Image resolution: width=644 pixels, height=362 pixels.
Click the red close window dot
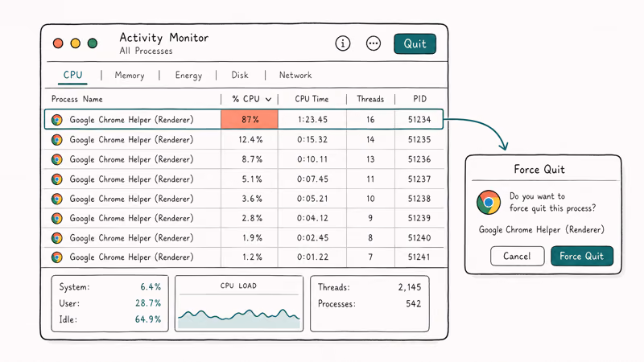58,43
